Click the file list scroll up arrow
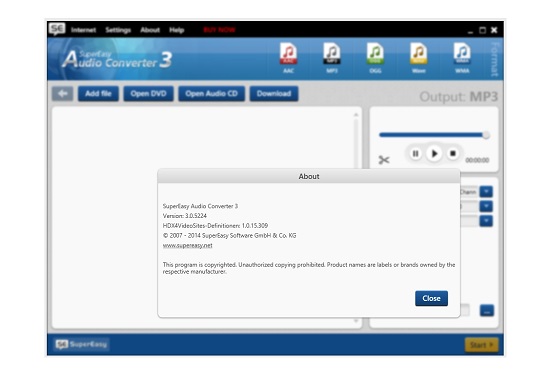Image resolution: width=550 pixels, height=374 pixels. 356,115
